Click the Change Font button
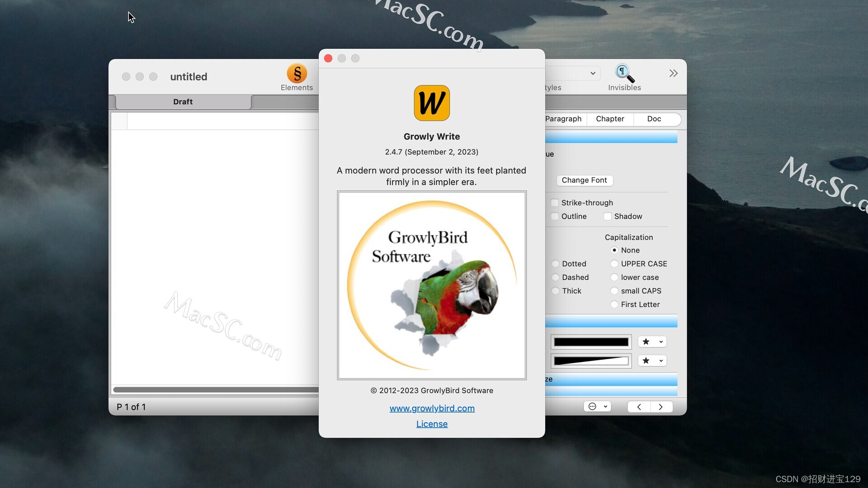Viewport: 868px width, 488px height. coord(584,180)
